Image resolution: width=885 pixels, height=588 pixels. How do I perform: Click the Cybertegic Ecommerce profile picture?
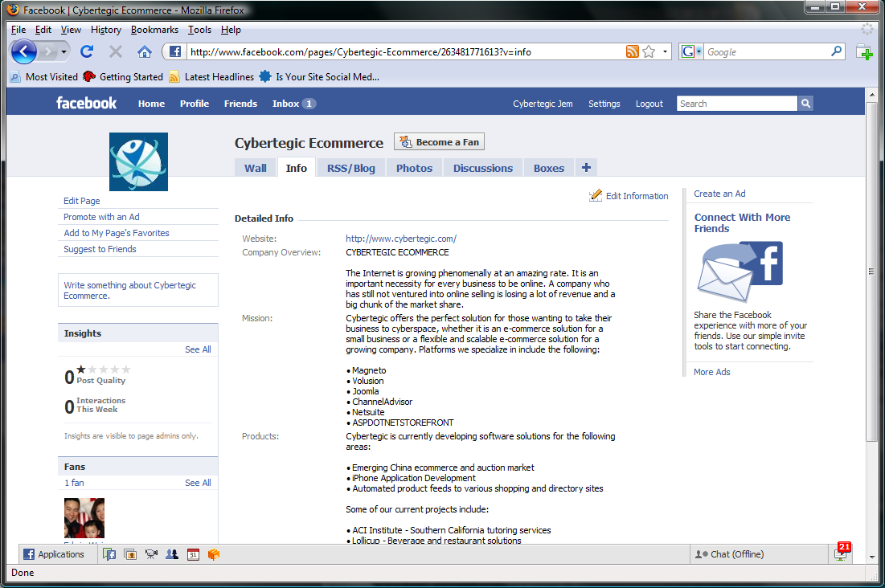click(x=138, y=161)
